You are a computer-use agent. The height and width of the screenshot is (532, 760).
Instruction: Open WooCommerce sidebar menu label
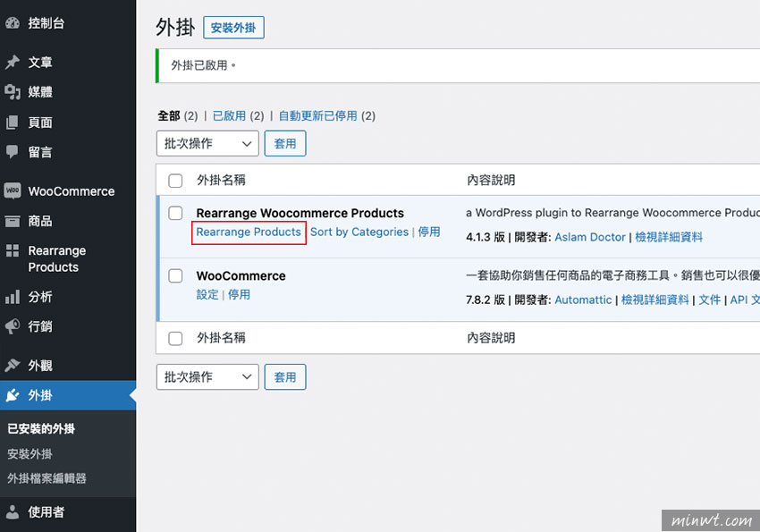click(72, 191)
